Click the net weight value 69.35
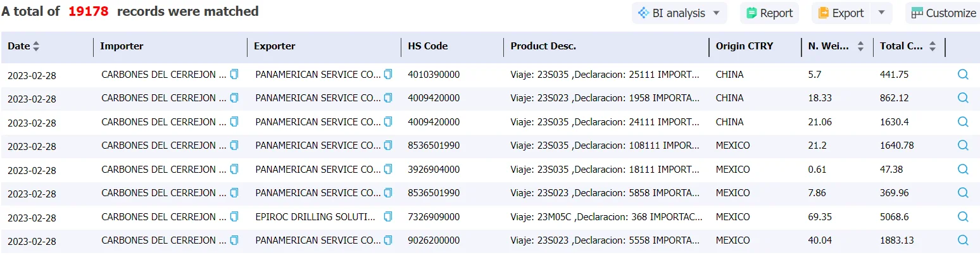This screenshot has height=255, width=980. click(820, 217)
